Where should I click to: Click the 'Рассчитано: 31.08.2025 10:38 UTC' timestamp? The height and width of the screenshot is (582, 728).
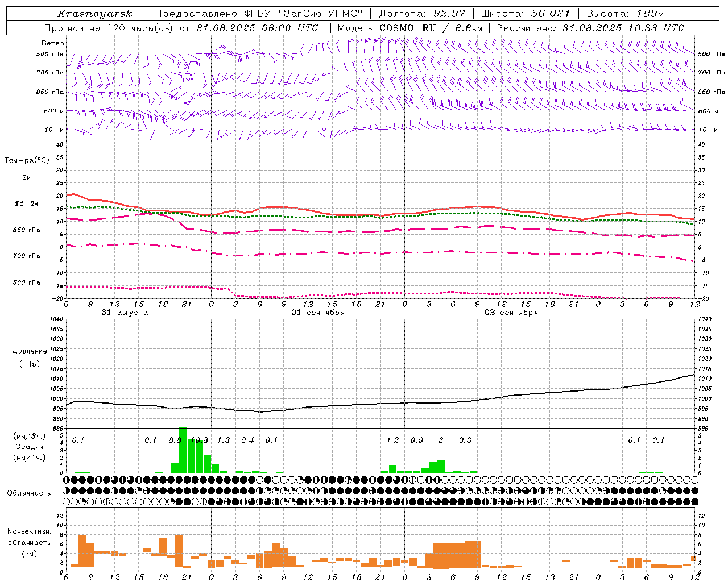point(590,28)
